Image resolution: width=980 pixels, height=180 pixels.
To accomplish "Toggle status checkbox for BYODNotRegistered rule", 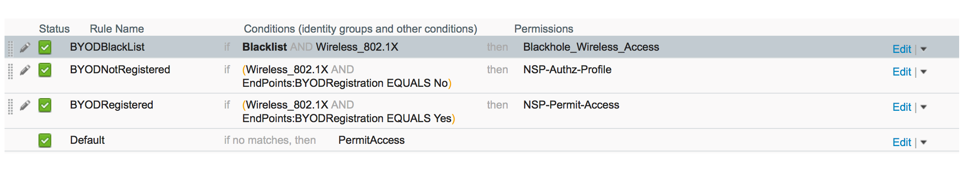I will pyautogui.click(x=45, y=70).
